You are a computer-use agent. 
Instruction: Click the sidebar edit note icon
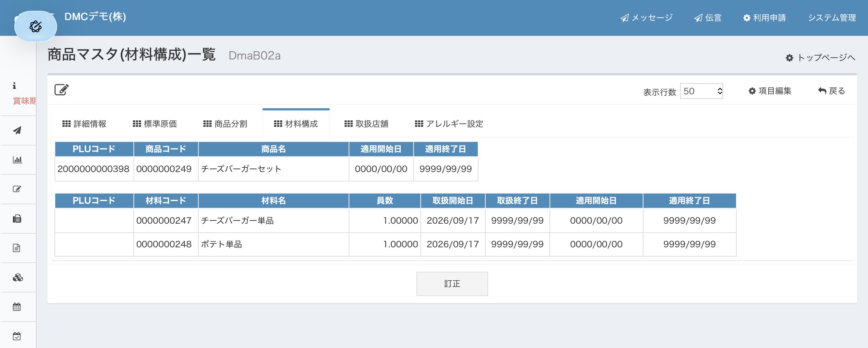(x=17, y=189)
